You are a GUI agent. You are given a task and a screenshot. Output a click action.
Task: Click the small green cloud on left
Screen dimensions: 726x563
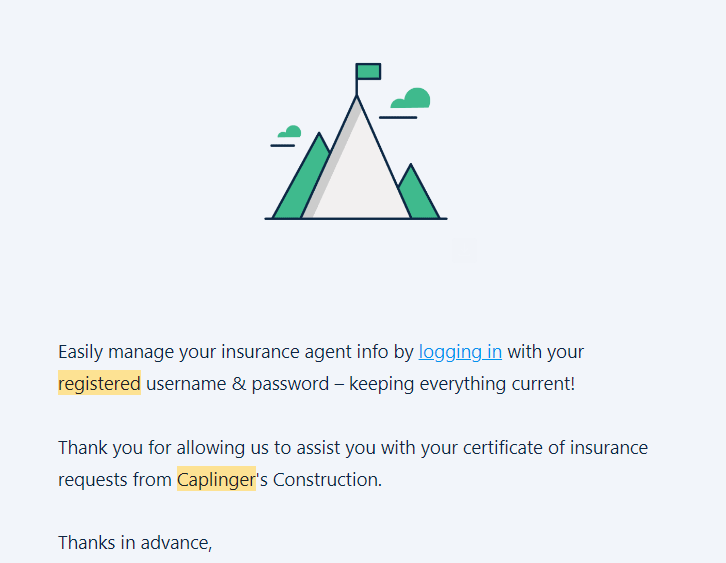coord(291,131)
